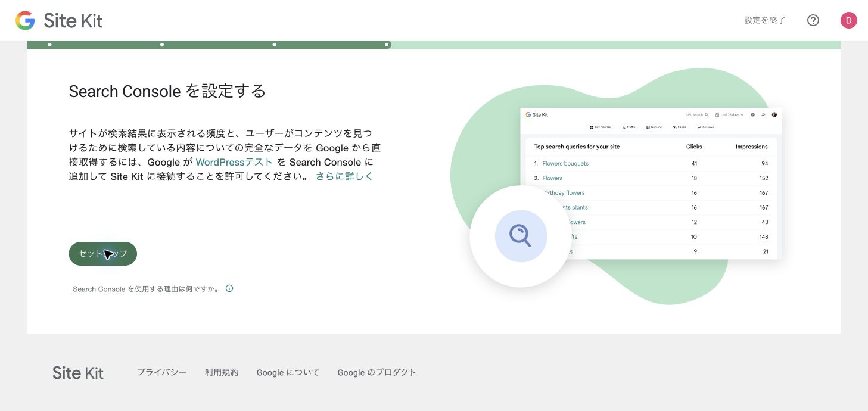Screen dimensions: 868x411
Task: Open the Google について footer link
Action: pos(288,372)
